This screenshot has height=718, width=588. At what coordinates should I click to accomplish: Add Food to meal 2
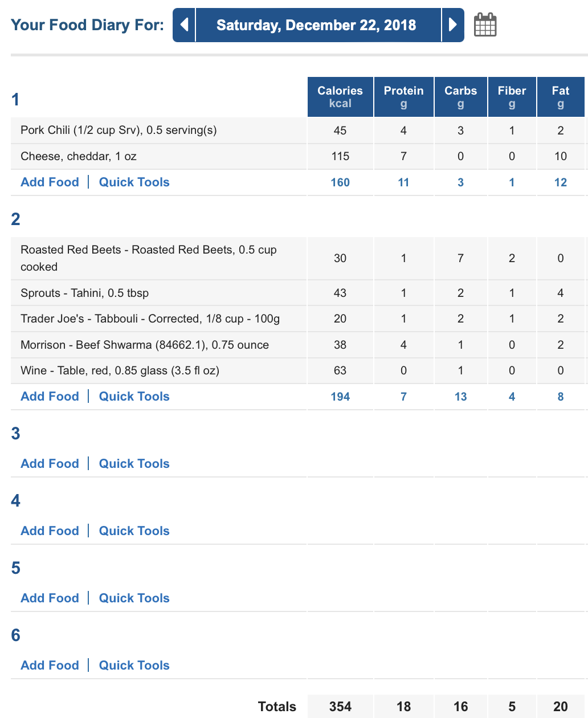pos(50,397)
